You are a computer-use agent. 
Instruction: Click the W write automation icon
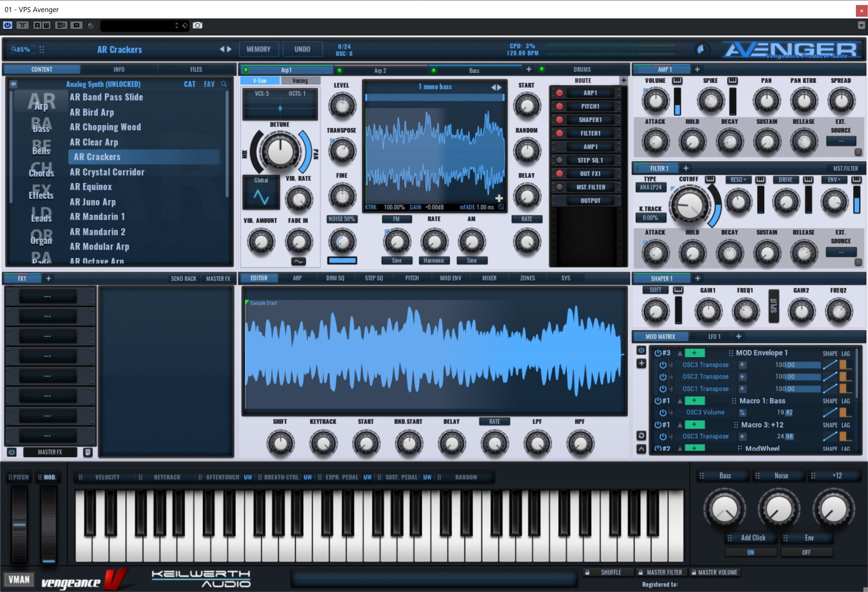[46, 25]
